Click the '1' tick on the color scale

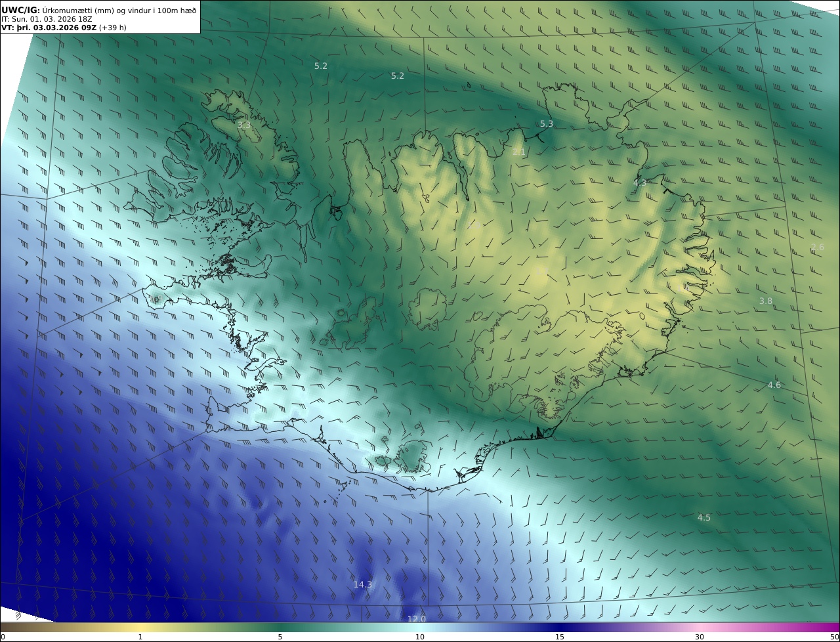click(x=140, y=637)
